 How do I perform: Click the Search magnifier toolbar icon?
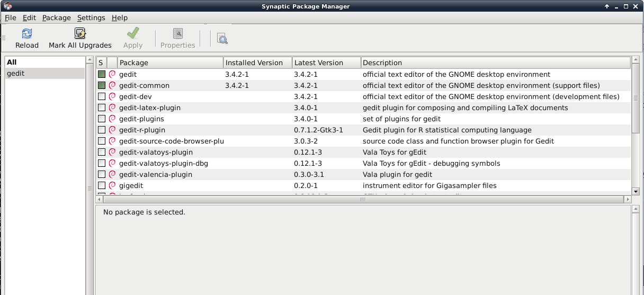point(222,38)
